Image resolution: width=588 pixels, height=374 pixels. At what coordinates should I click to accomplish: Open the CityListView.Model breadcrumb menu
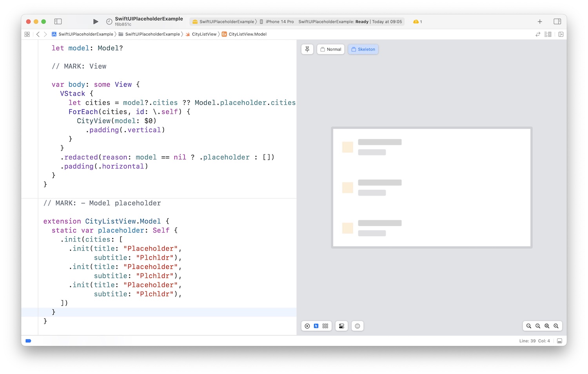click(x=247, y=34)
